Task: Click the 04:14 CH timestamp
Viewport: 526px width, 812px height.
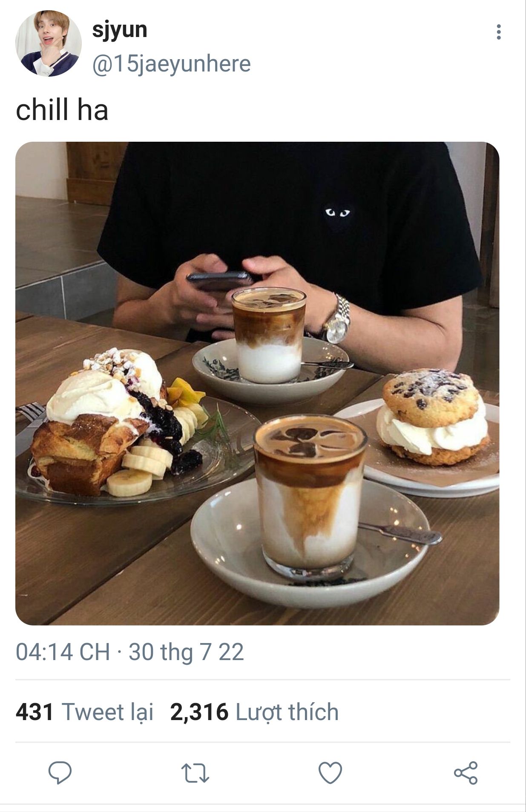Action: (63, 652)
